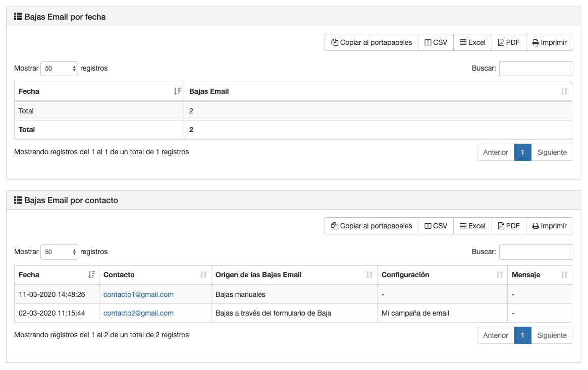Sort by Mensaje column icon
This screenshot has height=370, width=588.
pos(564,275)
